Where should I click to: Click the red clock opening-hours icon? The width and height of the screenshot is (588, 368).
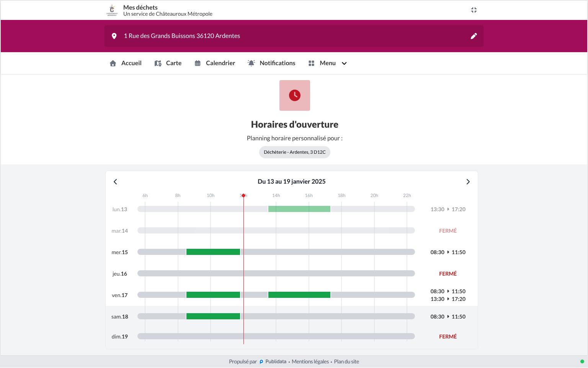click(x=295, y=95)
